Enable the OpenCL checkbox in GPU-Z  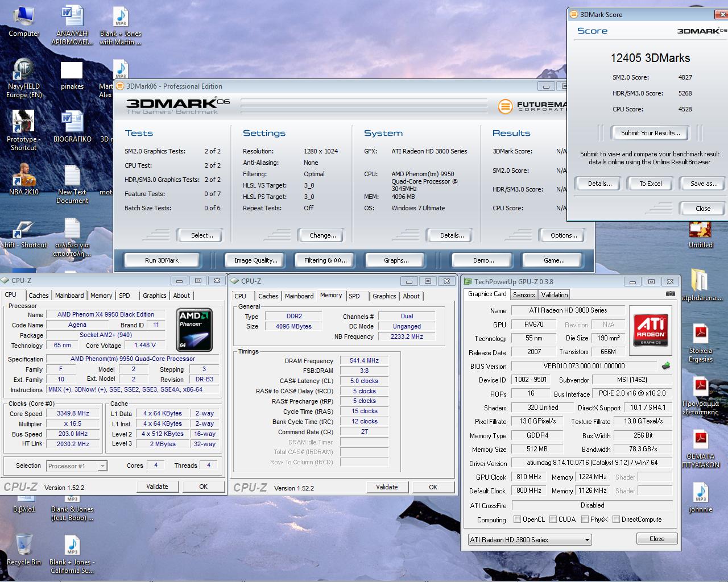(517, 519)
